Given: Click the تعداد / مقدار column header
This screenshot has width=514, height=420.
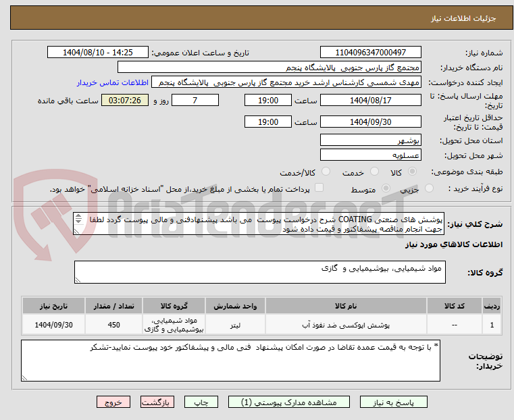Looking at the screenshot, I should pos(113,306).
